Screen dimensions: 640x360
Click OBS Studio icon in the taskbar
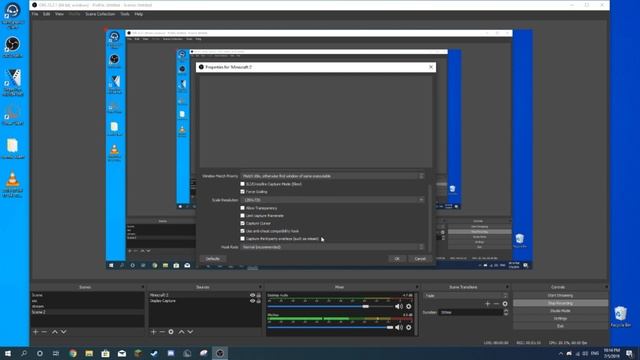[x=220, y=353]
